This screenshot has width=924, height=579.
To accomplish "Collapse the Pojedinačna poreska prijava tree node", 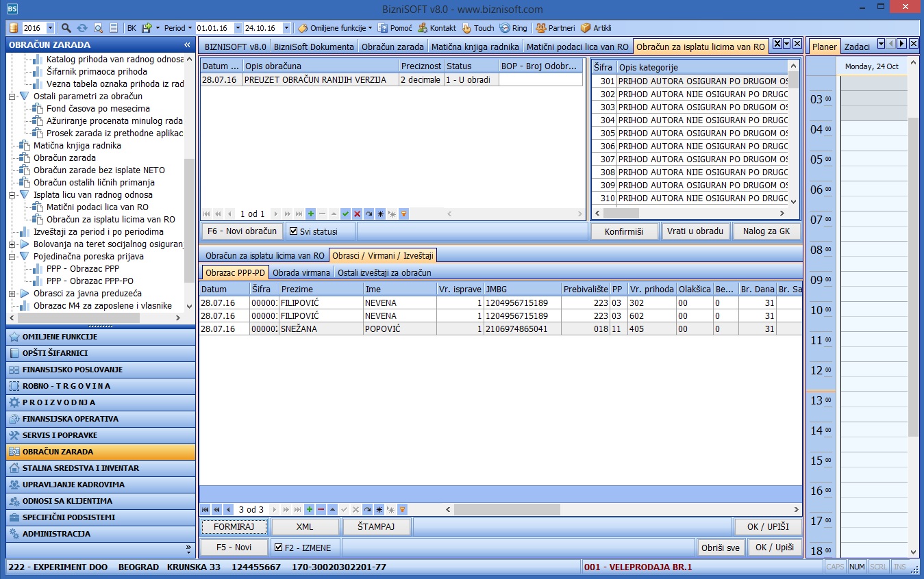I will pos(12,257).
